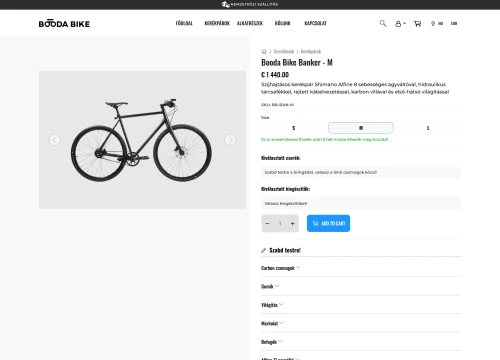Open the Főoldal menu item
500x360 pixels.
184,23
